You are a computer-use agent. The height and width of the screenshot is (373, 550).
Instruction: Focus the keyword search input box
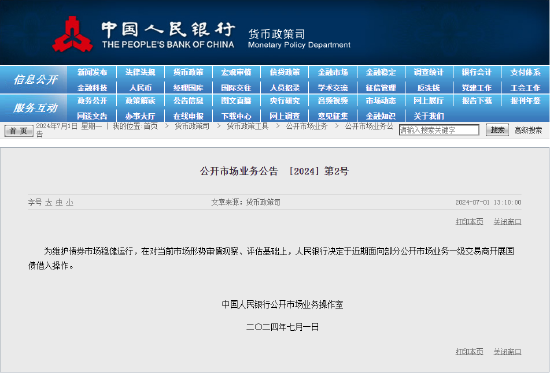(439, 130)
